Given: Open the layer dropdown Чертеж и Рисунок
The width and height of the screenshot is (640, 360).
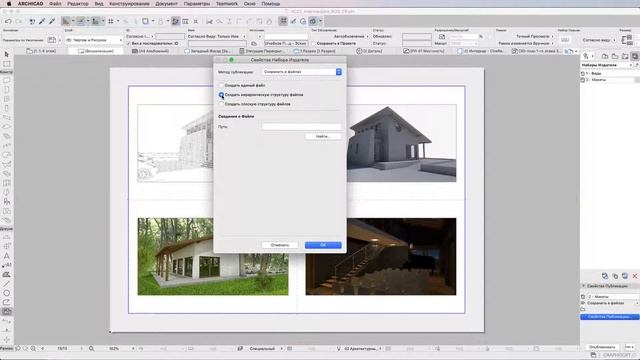Looking at the screenshot, I should tap(94, 40).
